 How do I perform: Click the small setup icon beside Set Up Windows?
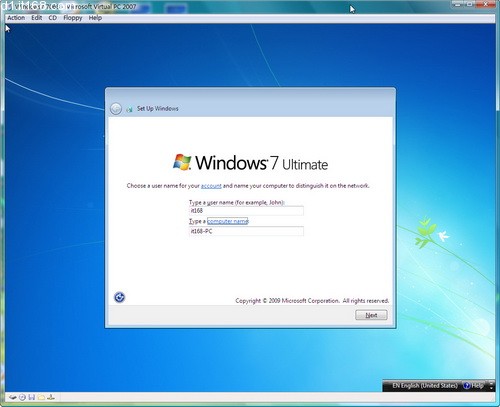coord(129,109)
